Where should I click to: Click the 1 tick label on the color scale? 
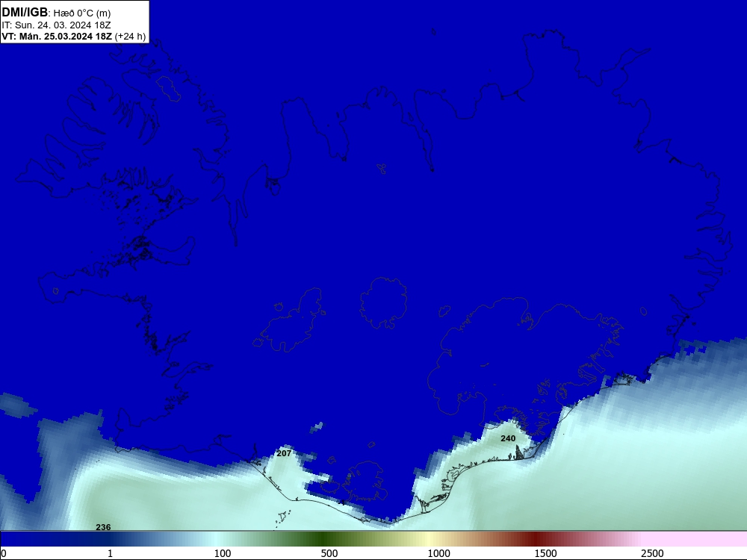point(110,553)
